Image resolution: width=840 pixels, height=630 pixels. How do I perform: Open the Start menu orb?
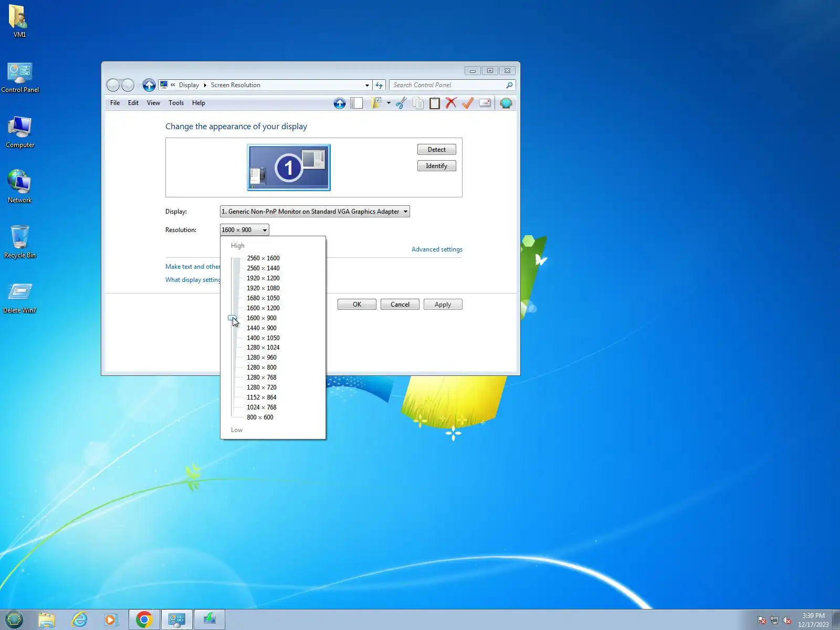(x=15, y=620)
